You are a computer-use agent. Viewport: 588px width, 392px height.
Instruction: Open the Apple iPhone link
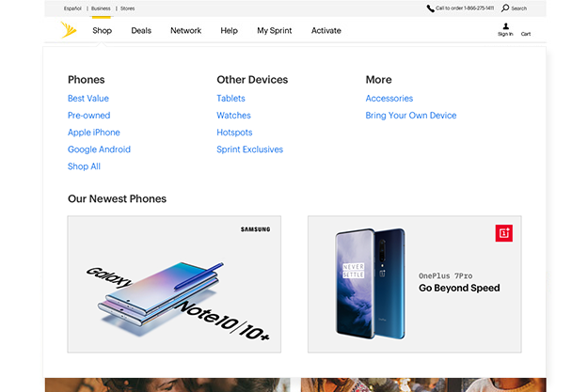tap(94, 133)
